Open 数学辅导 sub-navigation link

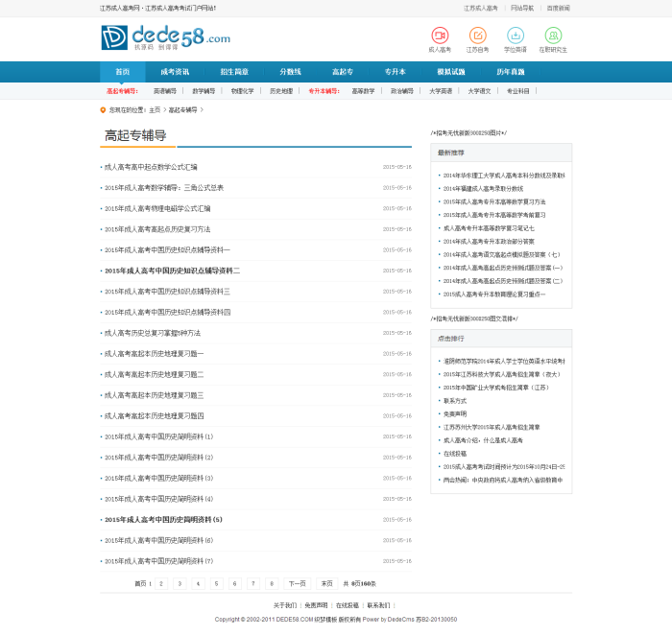[204, 91]
